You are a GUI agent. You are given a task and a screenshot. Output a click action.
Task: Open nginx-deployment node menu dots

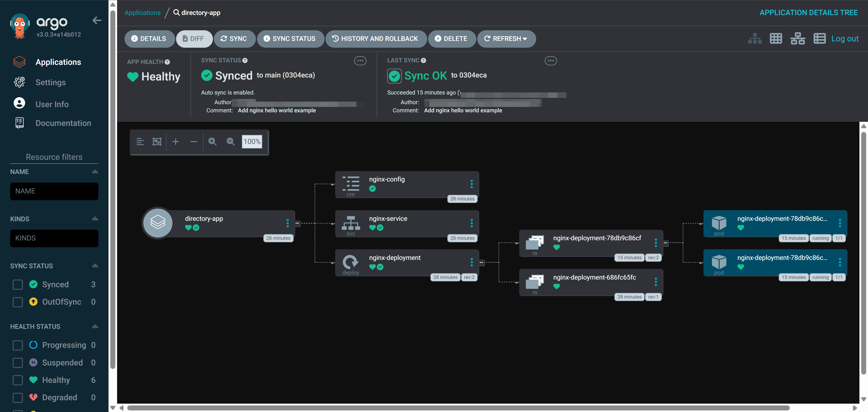[x=471, y=262]
